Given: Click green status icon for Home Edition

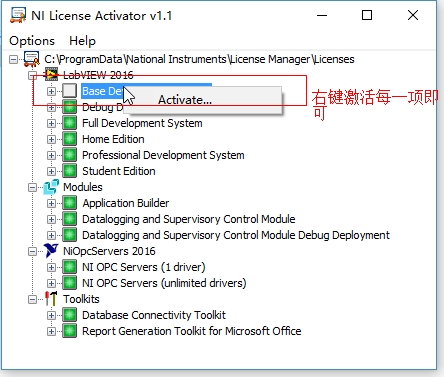Looking at the screenshot, I should [x=69, y=139].
